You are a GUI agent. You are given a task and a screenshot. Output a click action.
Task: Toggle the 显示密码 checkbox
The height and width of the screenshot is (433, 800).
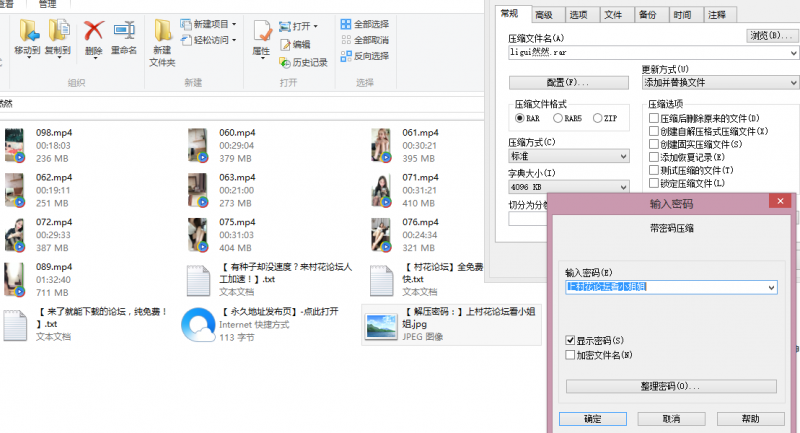coord(570,340)
